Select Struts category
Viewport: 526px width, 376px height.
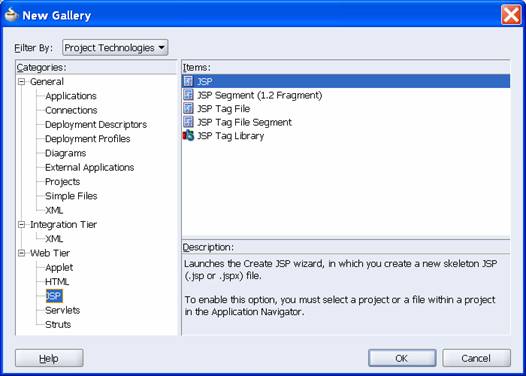(x=58, y=324)
